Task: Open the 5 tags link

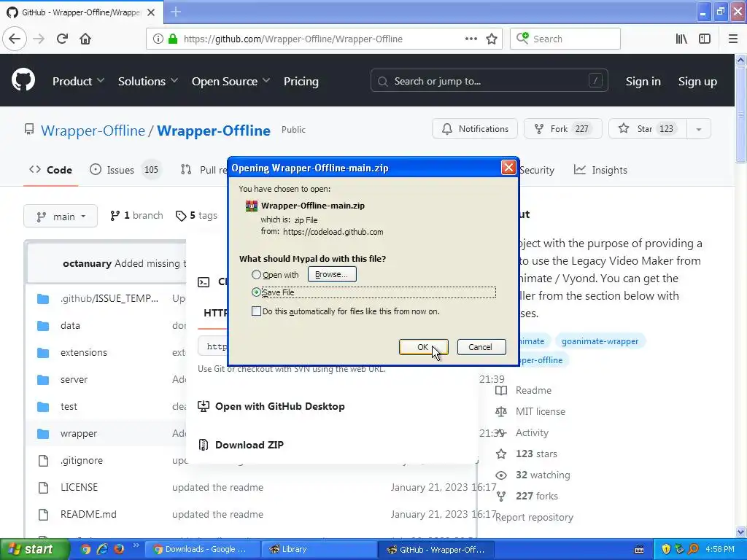Action: coord(196,216)
